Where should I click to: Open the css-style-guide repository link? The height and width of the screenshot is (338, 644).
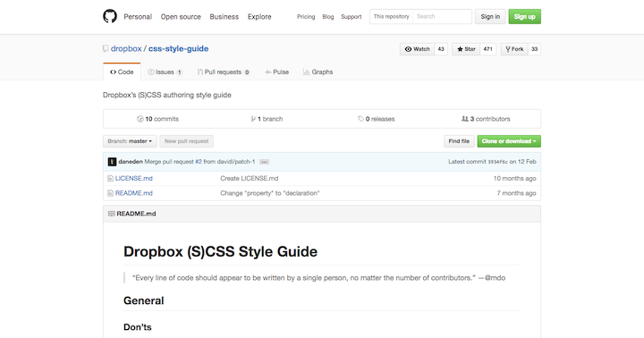[178, 48]
